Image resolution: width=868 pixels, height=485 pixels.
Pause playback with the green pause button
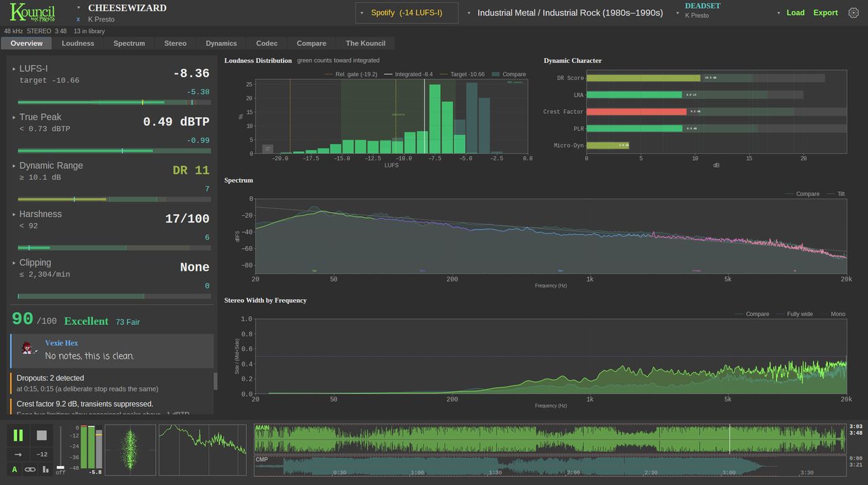[18, 435]
